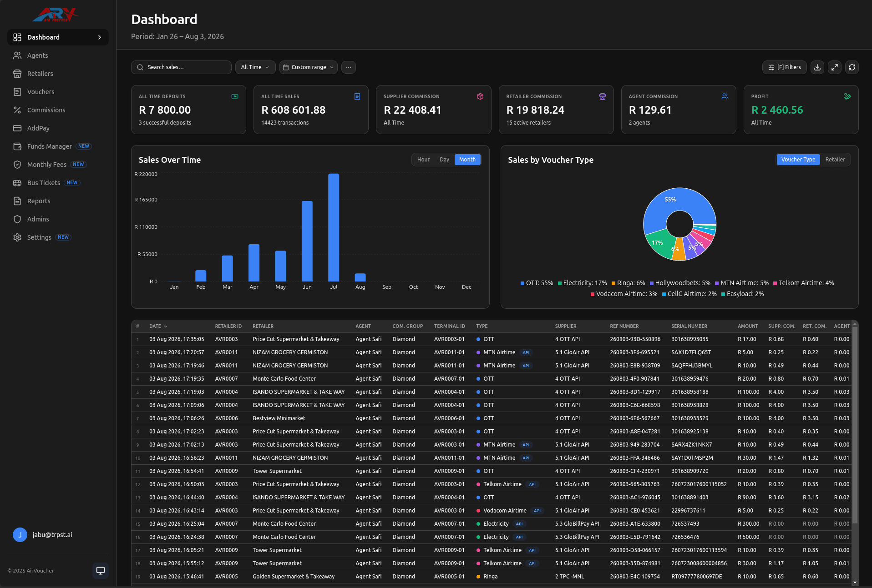The width and height of the screenshot is (872, 588).
Task: Click the download export icon
Action: 817,67
